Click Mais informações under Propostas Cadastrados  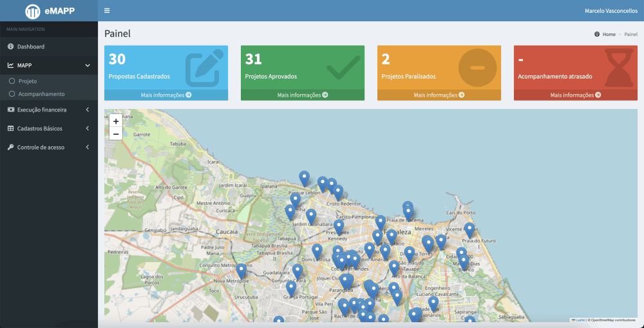(166, 95)
